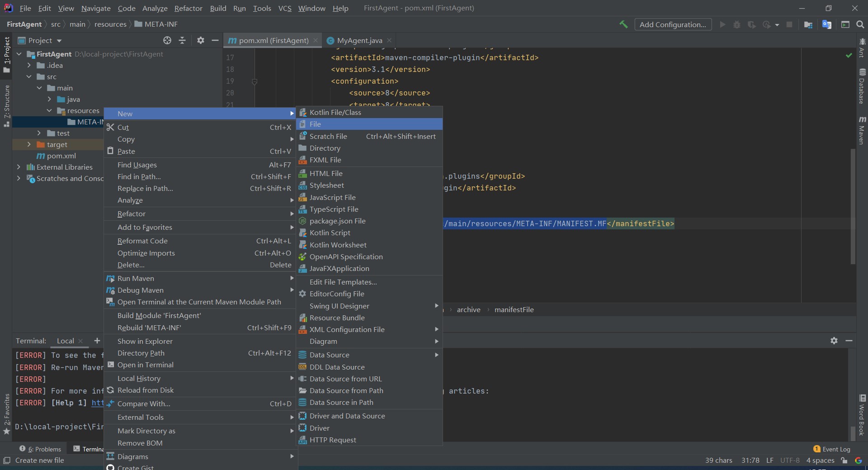
Task: Hide the Terminal panel with minus icon
Action: click(x=849, y=341)
